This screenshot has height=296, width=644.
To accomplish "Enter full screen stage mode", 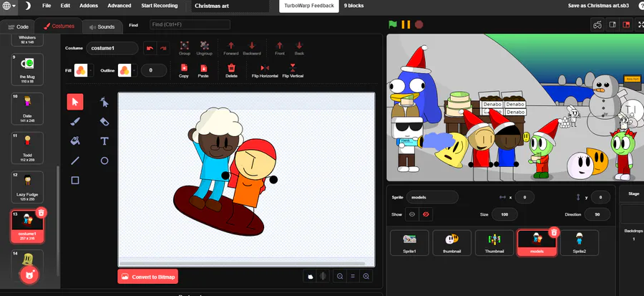I will coord(640,24).
